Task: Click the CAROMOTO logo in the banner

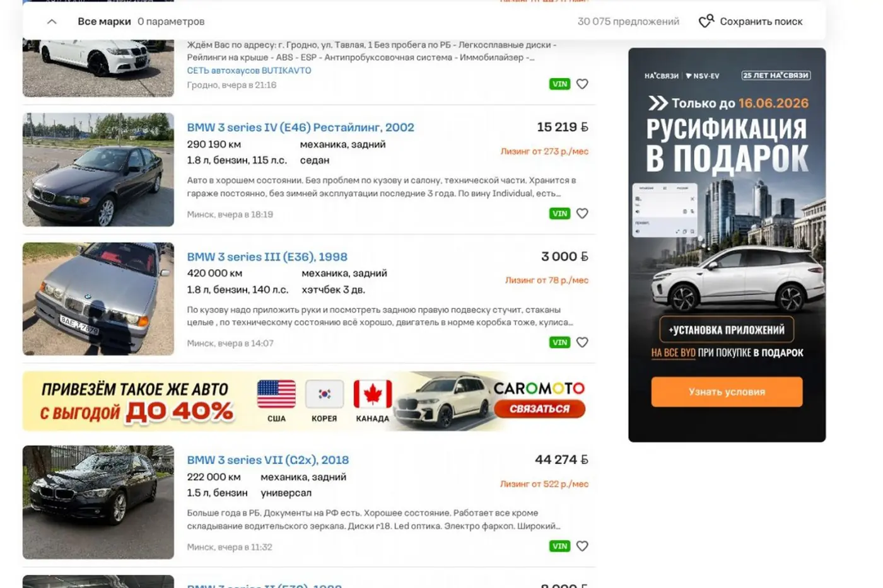Action: click(539, 388)
